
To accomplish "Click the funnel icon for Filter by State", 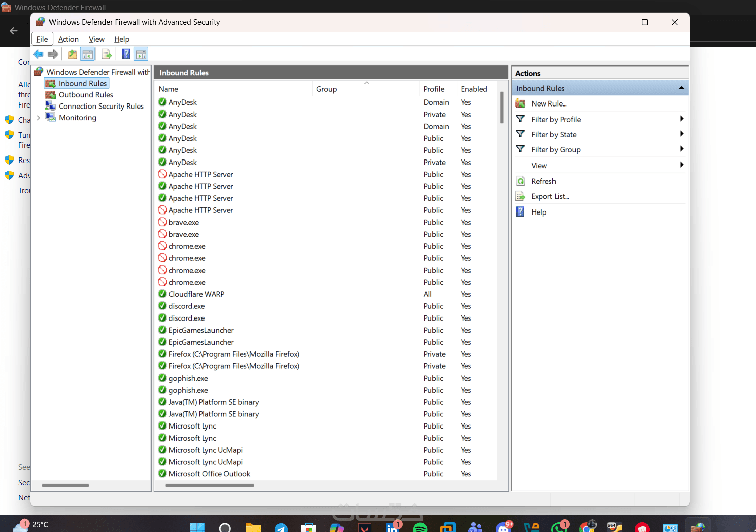I will [x=520, y=134].
